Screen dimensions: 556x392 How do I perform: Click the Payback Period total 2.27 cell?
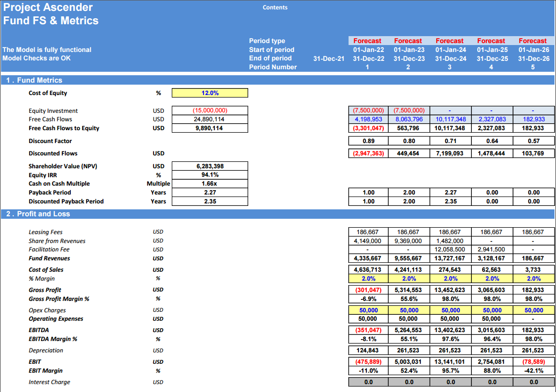coord(210,193)
